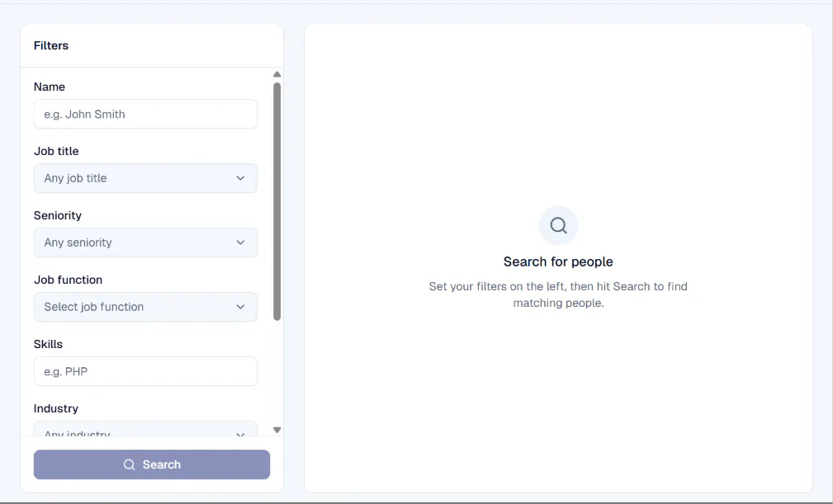The height and width of the screenshot is (504, 833).
Task: Click the Name input field
Action: click(x=145, y=114)
